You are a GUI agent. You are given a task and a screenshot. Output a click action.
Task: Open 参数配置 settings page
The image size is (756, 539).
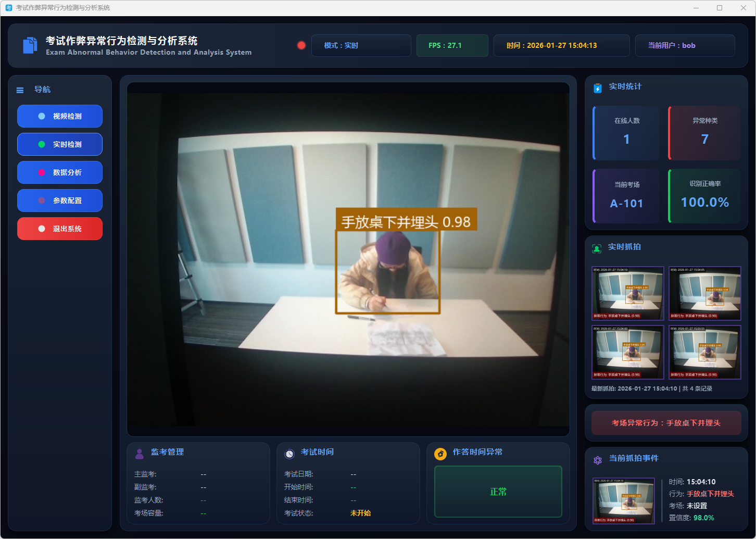tap(60, 200)
